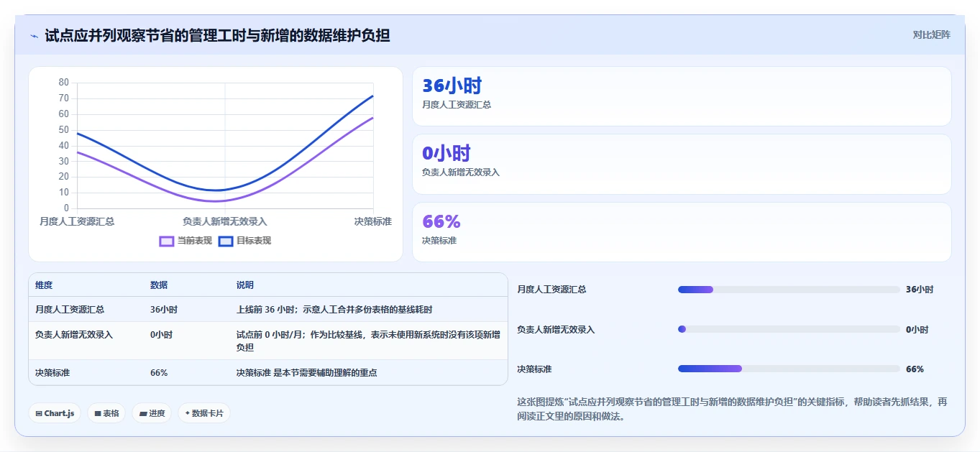The height and width of the screenshot is (452, 980).
Task: Click the y-axis value 80
Action: (64, 83)
